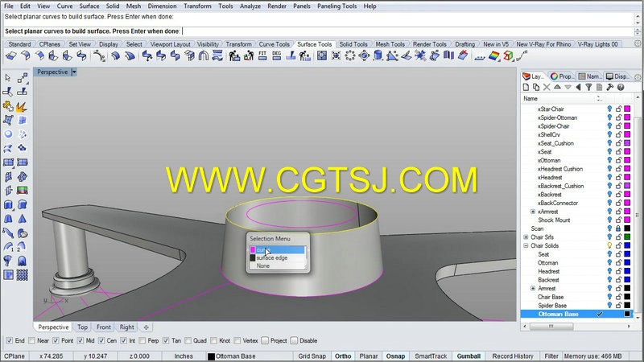Click the Layers panel help question-mark icon
Screen dimensions: 644x362
(621, 87)
